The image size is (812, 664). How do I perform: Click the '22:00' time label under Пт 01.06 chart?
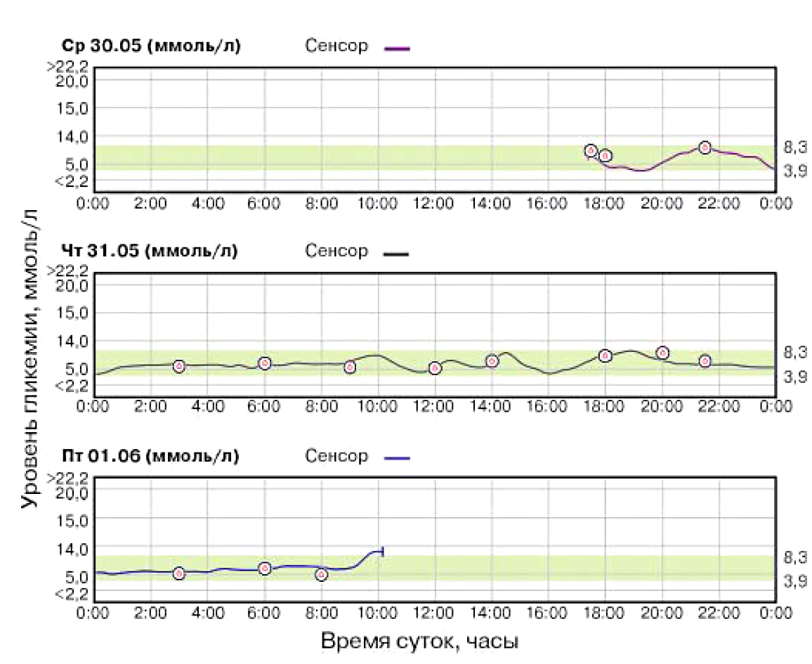tap(719, 613)
